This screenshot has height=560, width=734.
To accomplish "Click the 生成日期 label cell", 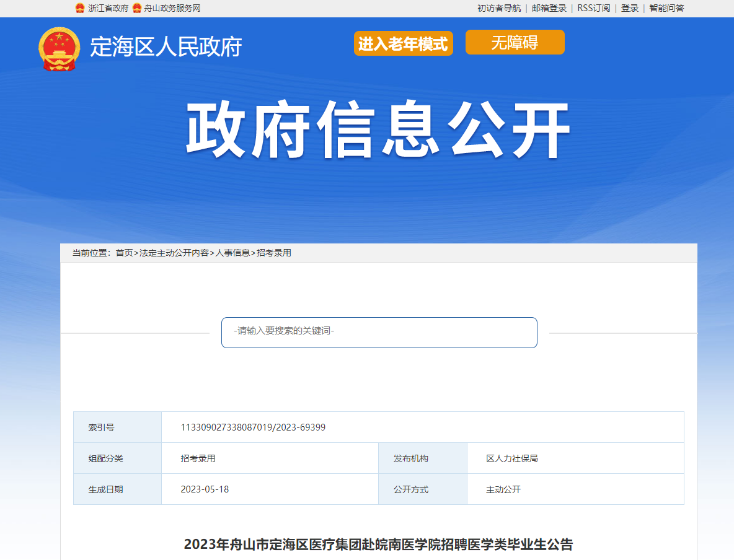I will coord(118,489).
